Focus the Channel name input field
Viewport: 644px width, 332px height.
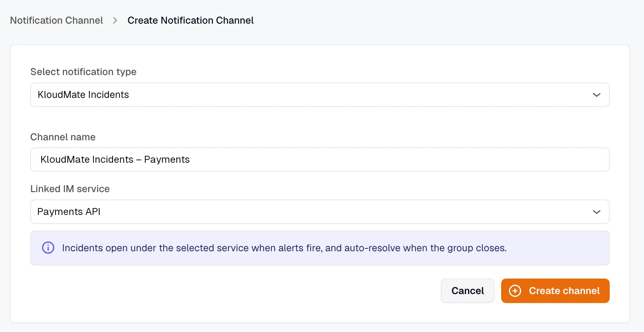(x=320, y=159)
